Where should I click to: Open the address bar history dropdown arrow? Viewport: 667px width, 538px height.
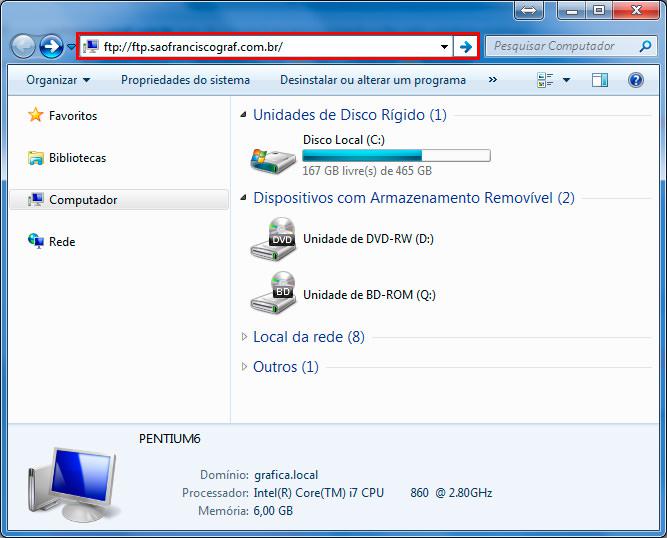pos(444,46)
